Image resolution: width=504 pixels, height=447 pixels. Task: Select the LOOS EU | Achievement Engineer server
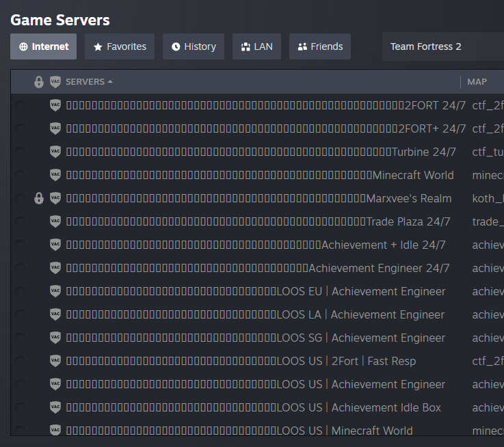pyautogui.click(x=256, y=291)
